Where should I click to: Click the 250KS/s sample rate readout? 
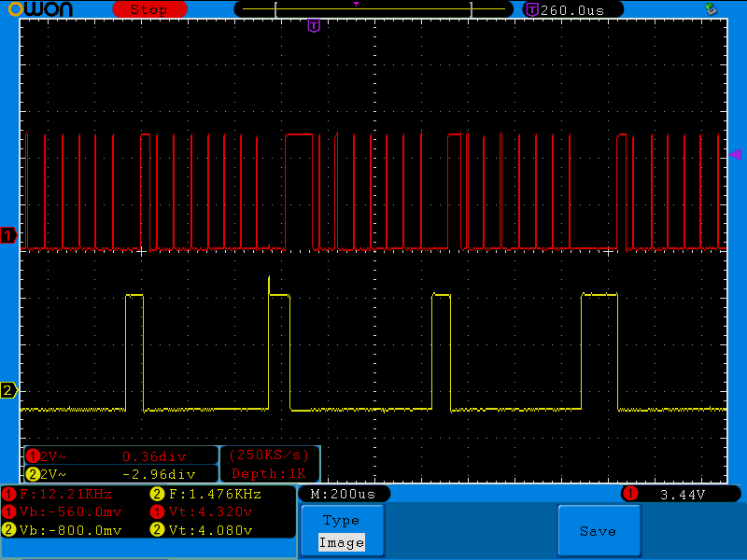pos(269,455)
